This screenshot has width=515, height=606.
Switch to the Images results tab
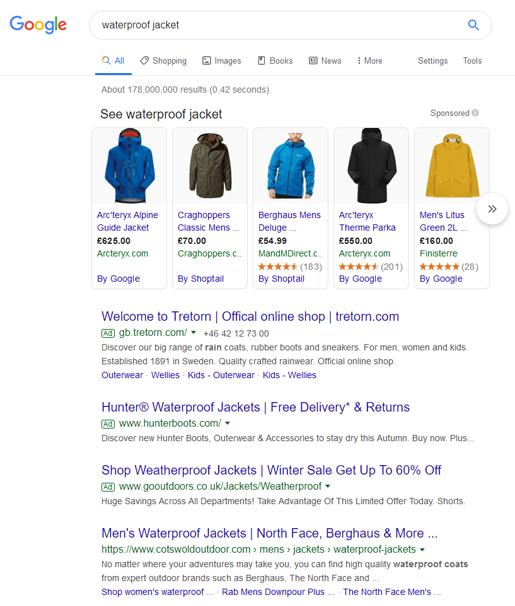(x=221, y=61)
